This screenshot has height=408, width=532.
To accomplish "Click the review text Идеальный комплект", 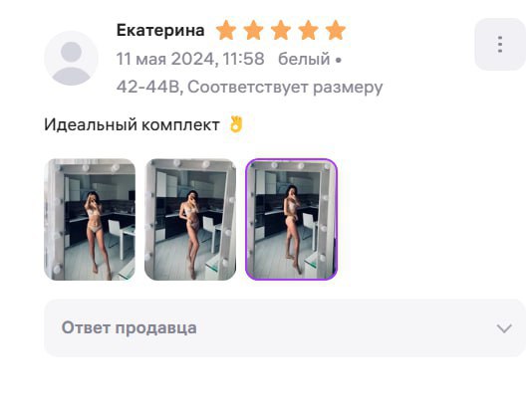I will [132, 124].
